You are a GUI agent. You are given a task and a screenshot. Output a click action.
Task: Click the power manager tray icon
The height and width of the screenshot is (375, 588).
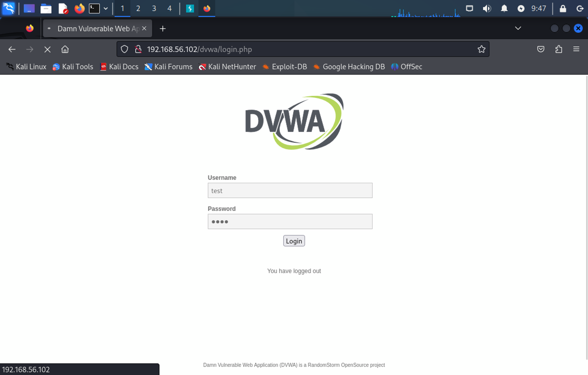[521, 9]
